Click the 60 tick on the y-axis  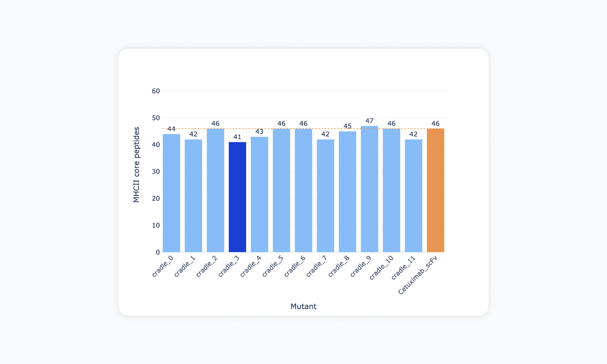[x=156, y=91]
